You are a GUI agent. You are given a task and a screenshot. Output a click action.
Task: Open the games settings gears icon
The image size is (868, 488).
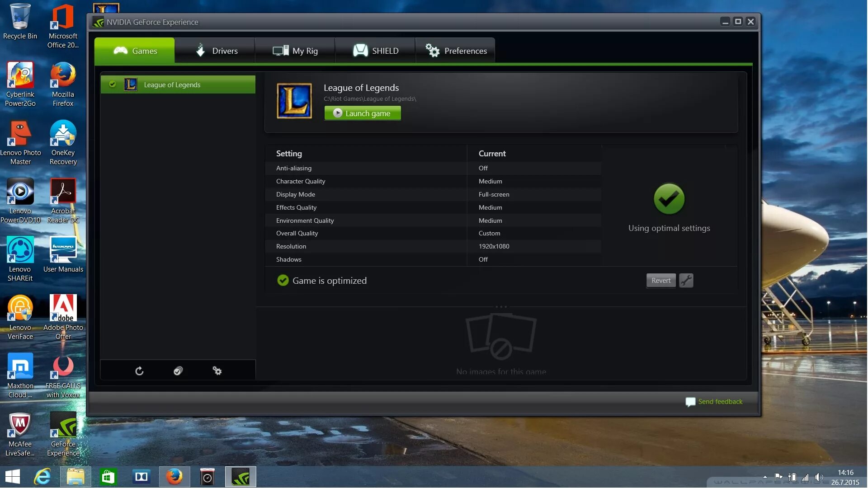pos(217,371)
